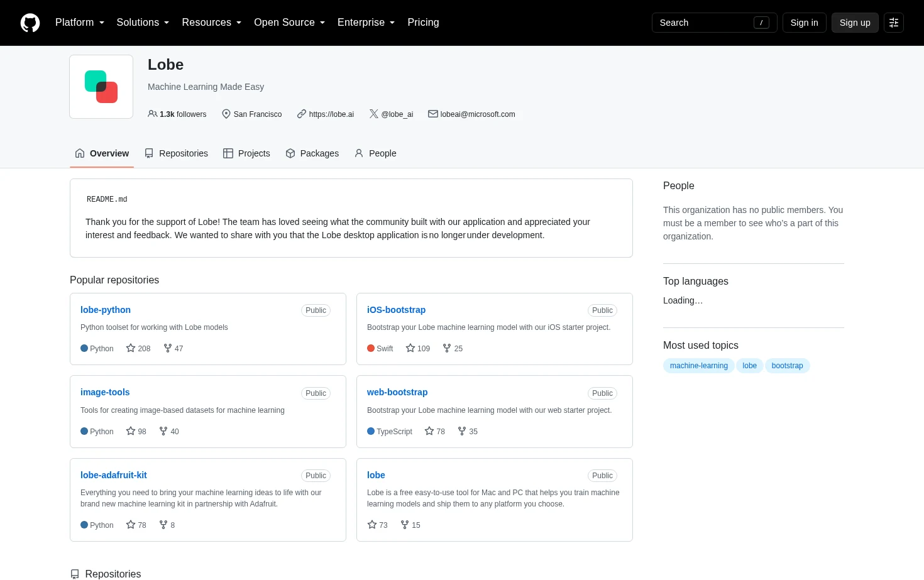924x580 pixels.
Task: Click star icon on lobe-adafruit-kit card
Action: click(131, 525)
